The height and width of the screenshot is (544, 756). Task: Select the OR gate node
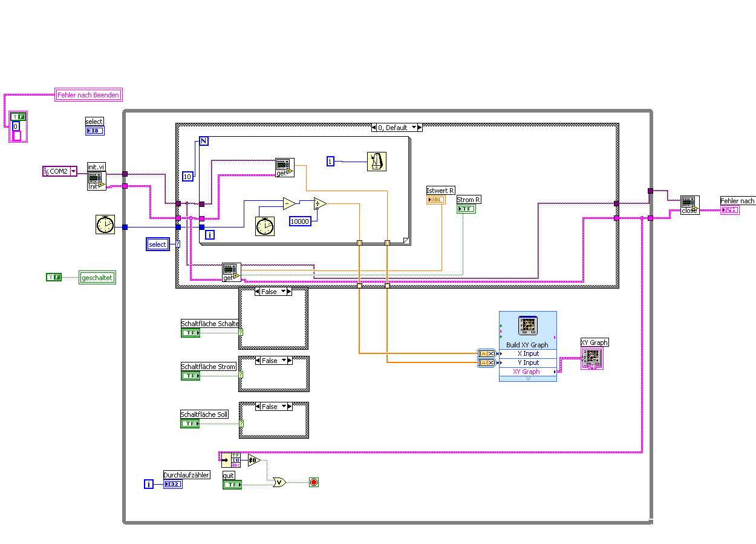[279, 482]
